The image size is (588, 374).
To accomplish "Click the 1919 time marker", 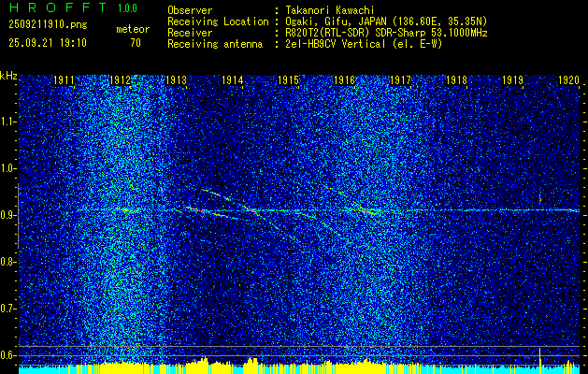I will tap(513, 79).
